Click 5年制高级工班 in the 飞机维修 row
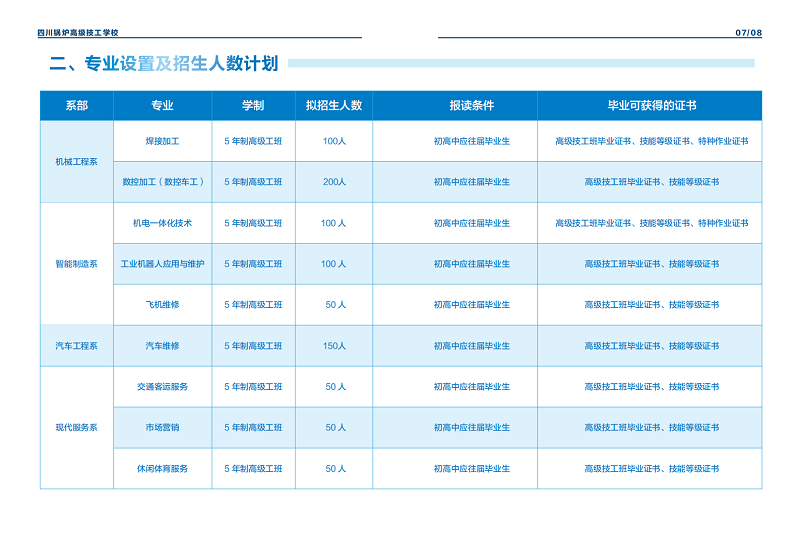This screenshot has height=542, width=800. point(253,305)
